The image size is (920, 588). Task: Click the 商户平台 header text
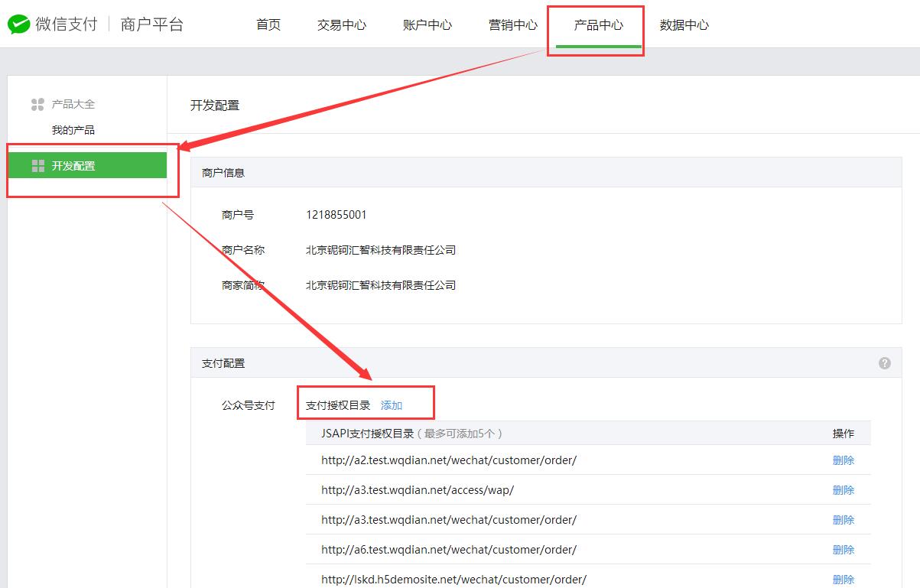[x=152, y=24]
